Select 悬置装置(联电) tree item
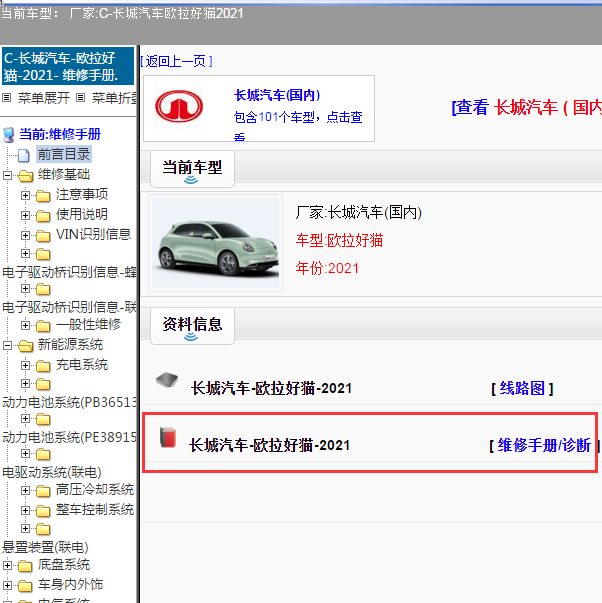 tap(45, 548)
